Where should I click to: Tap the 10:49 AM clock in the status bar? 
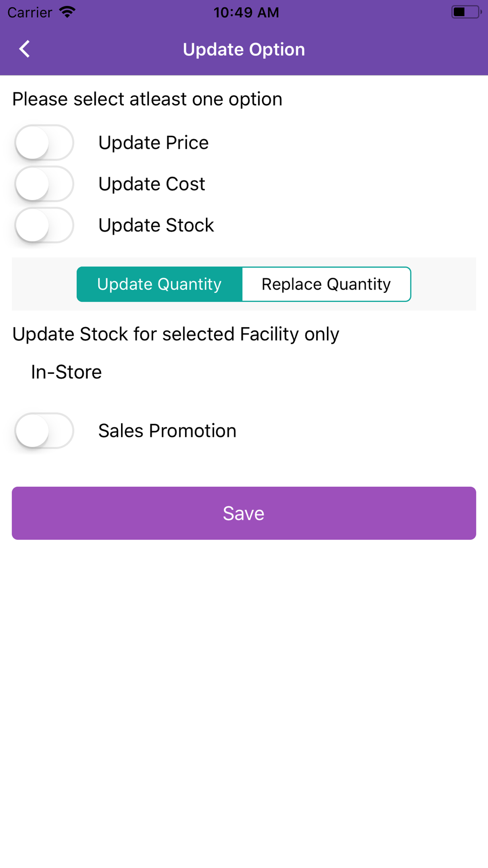click(x=246, y=12)
